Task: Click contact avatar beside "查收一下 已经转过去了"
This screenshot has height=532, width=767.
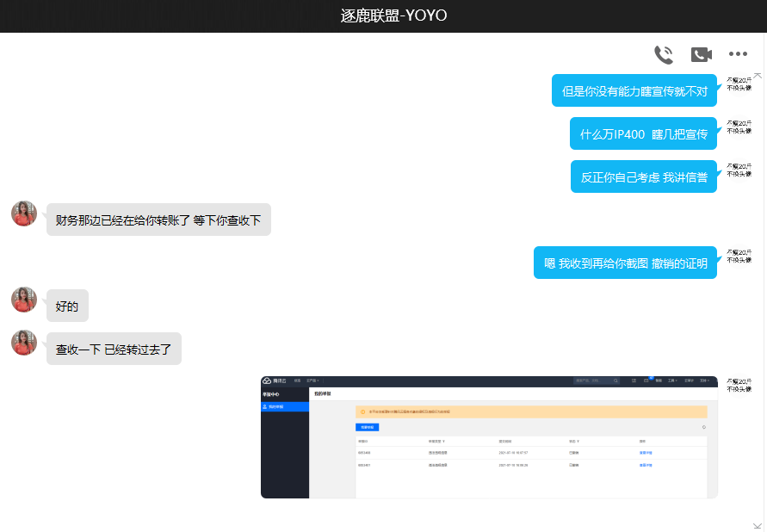Action: tap(24, 343)
